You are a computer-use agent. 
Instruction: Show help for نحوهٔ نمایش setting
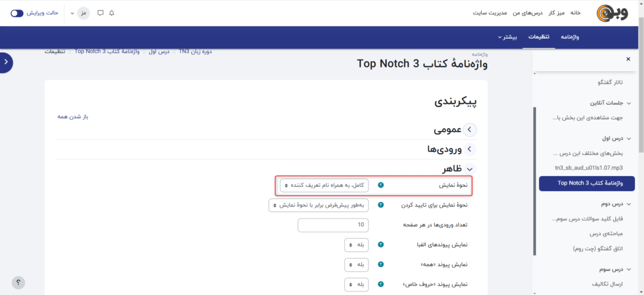click(381, 185)
